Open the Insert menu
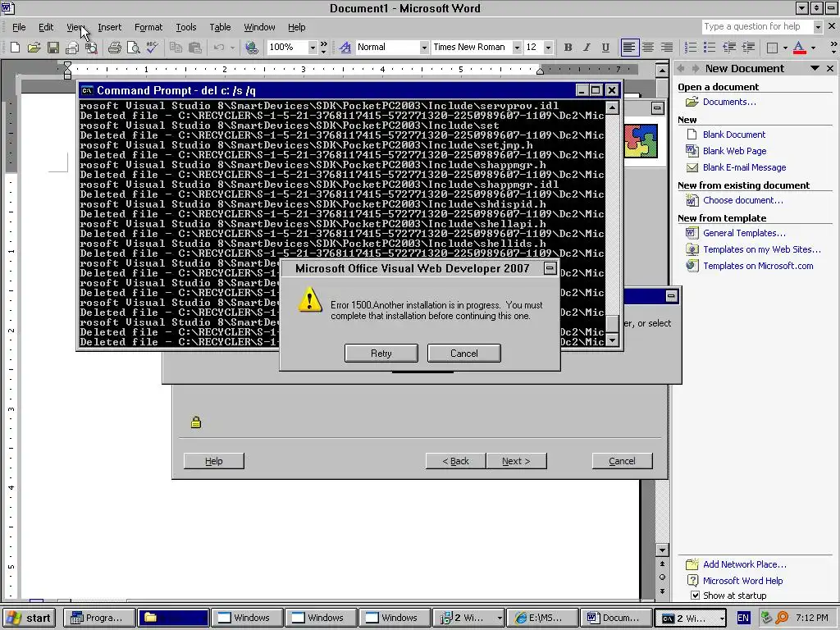The image size is (840, 630). (109, 27)
